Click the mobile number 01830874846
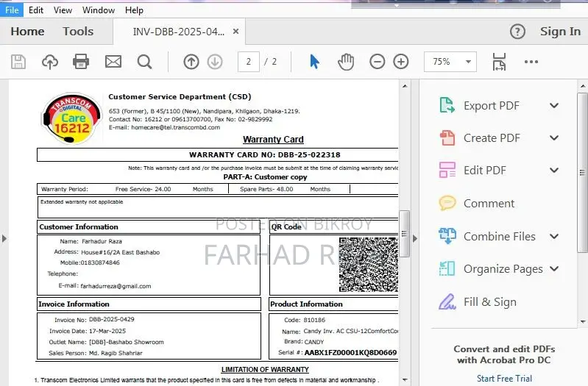The image size is (588, 386). click(x=100, y=262)
